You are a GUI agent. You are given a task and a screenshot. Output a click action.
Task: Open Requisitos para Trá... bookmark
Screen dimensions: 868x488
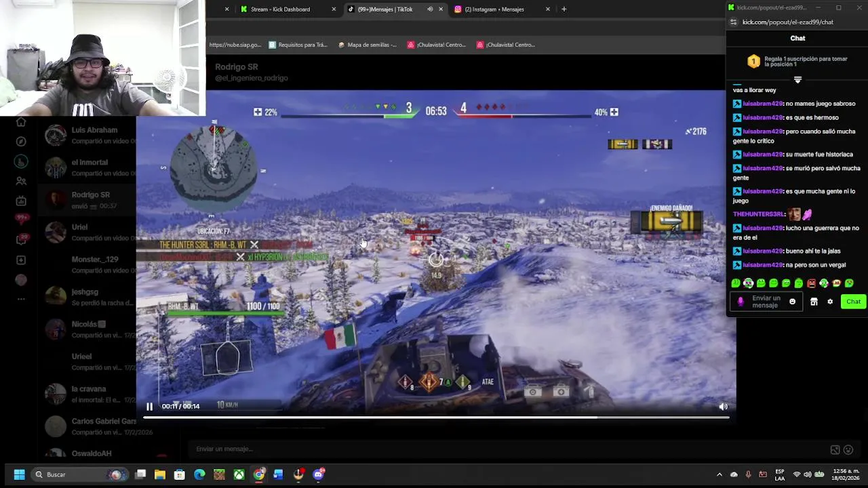298,45
